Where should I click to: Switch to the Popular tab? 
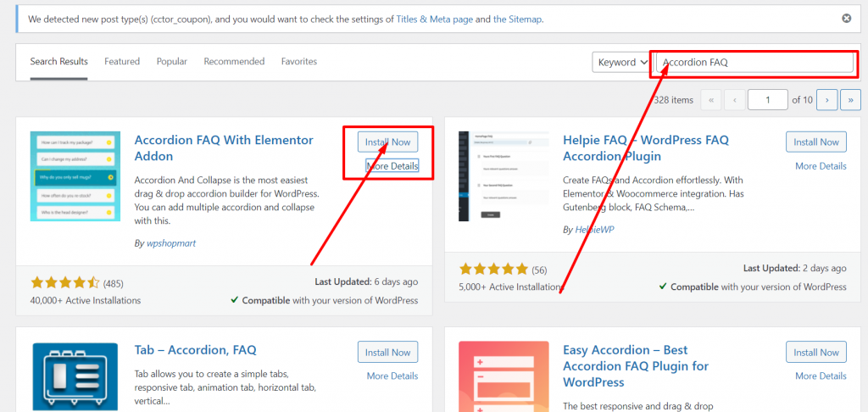click(171, 62)
